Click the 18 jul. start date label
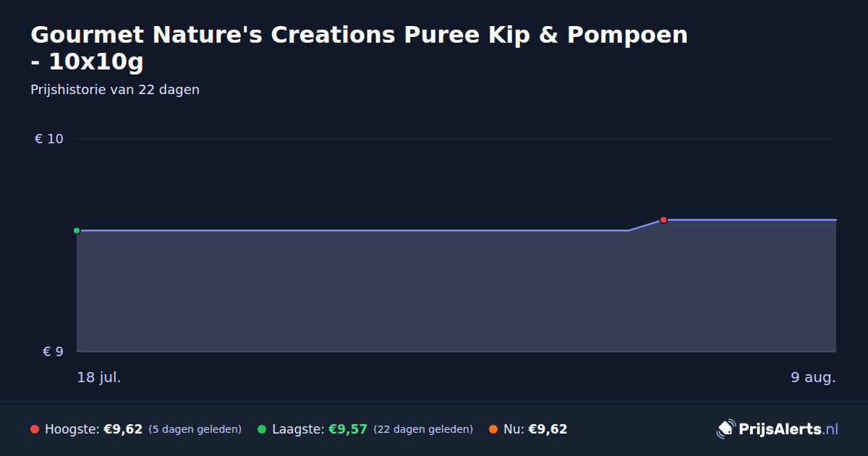This screenshot has height=456, width=868. click(x=99, y=377)
